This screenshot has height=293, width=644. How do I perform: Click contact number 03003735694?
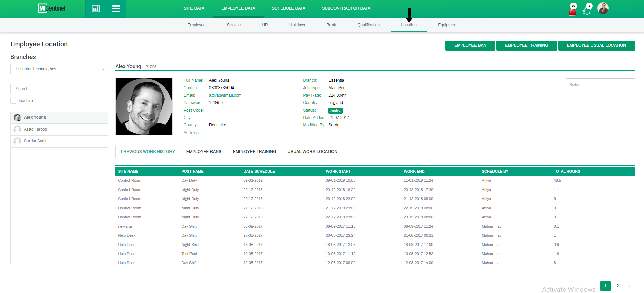(221, 88)
